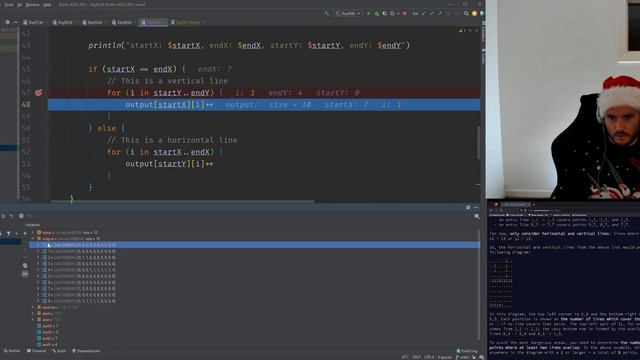The image size is (640, 360).
Task: Click the orange user avatar icon
Action: pos(474,13)
